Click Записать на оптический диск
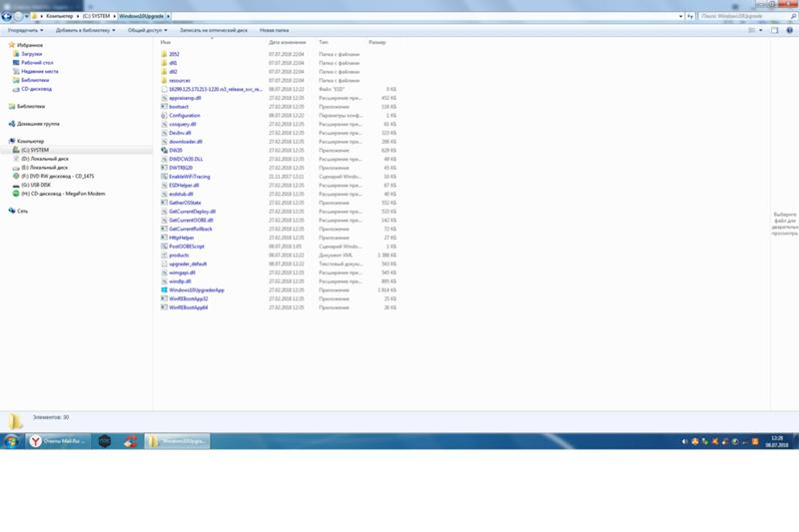 coord(213,31)
